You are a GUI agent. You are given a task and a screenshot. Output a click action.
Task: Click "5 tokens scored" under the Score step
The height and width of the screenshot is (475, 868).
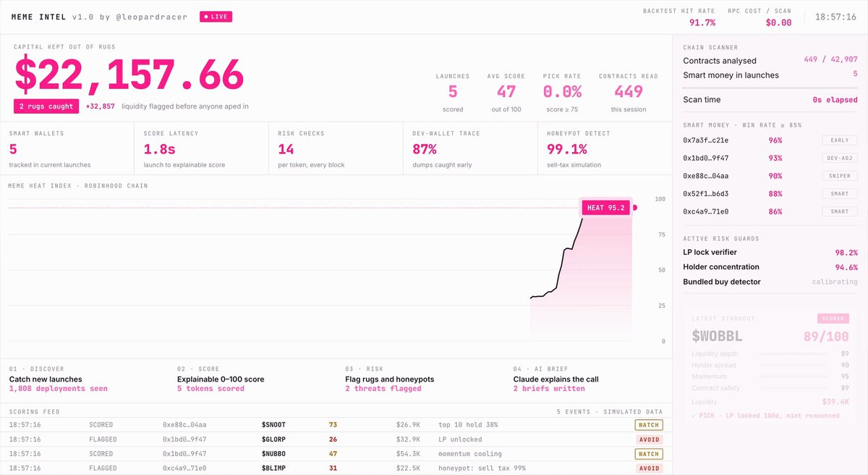210,389
